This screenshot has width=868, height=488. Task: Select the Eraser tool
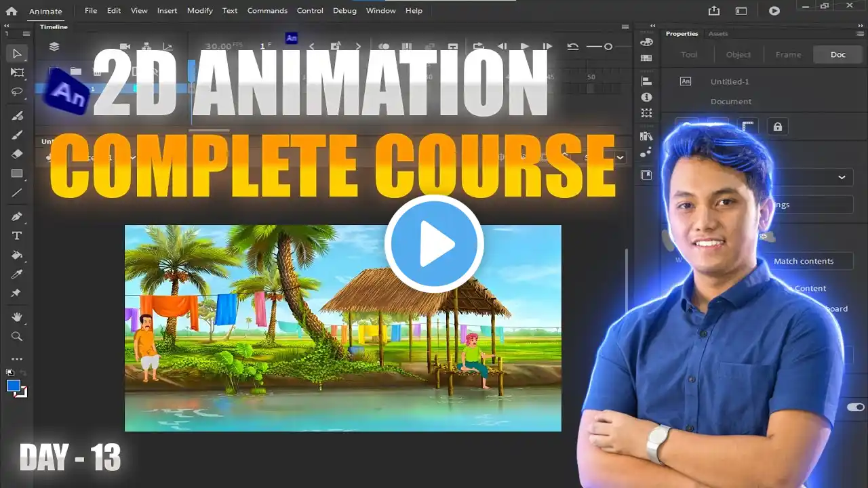point(17,154)
